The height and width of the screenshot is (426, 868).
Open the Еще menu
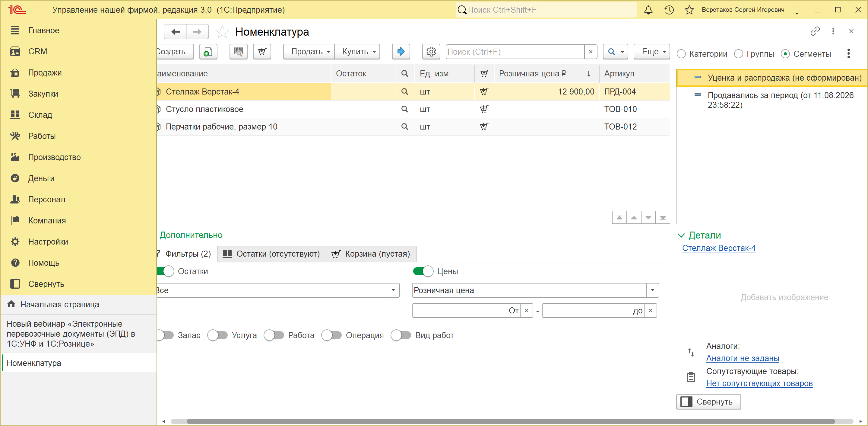click(x=652, y=52)
